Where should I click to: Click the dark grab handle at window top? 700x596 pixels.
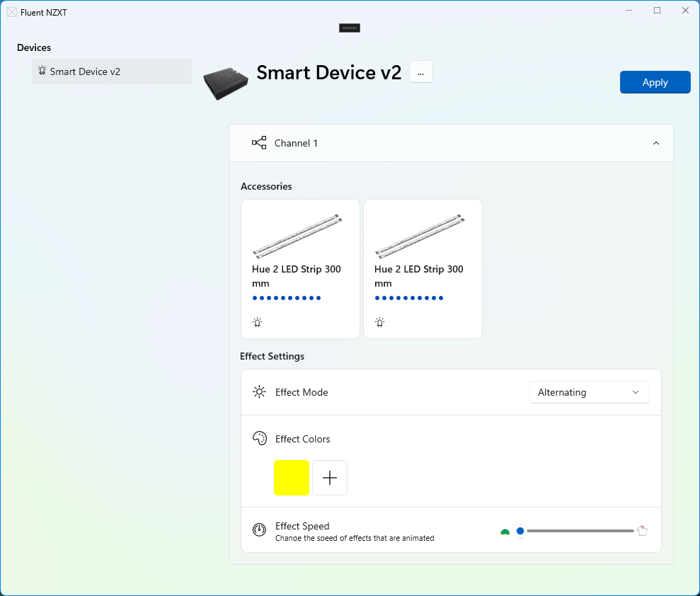(350, 28)
